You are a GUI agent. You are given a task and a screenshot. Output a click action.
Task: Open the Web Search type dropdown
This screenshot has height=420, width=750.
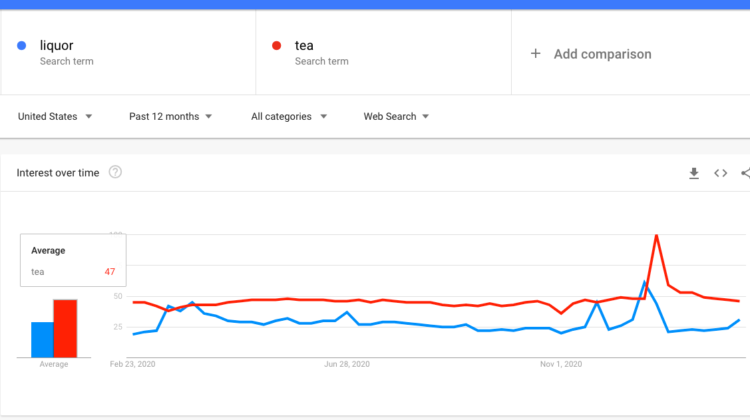click(x=396, y=117)
